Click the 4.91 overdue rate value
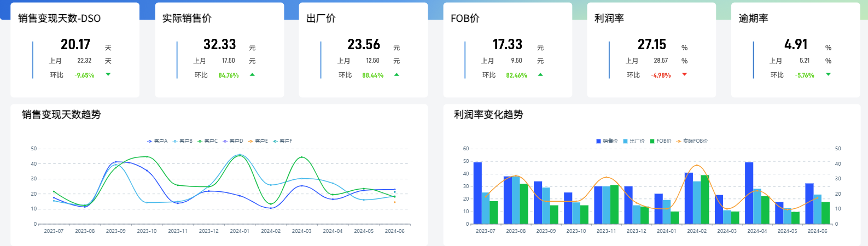Screen dimensions: 868x246 796,44
